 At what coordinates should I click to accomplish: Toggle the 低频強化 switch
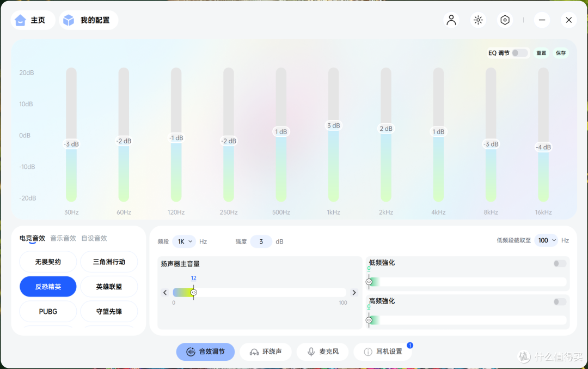point(560,263)
